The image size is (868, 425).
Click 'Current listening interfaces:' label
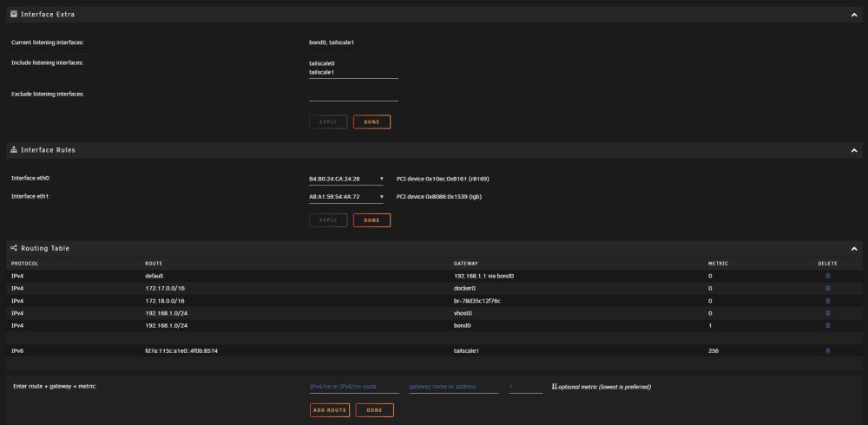[48, 42]
